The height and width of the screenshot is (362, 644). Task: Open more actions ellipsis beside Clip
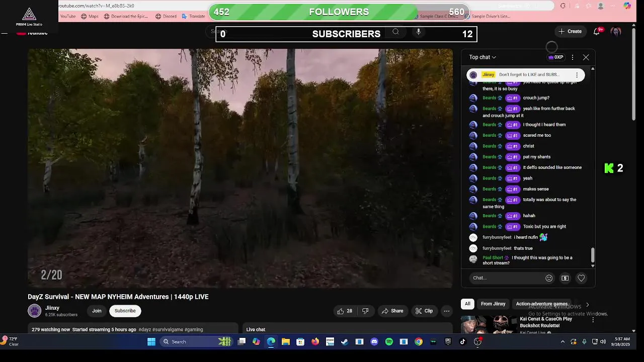tap(446, 311)
